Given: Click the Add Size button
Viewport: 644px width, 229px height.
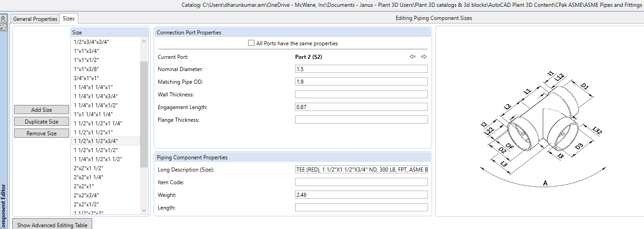Looking at the screenshot, I should point(42,110).
